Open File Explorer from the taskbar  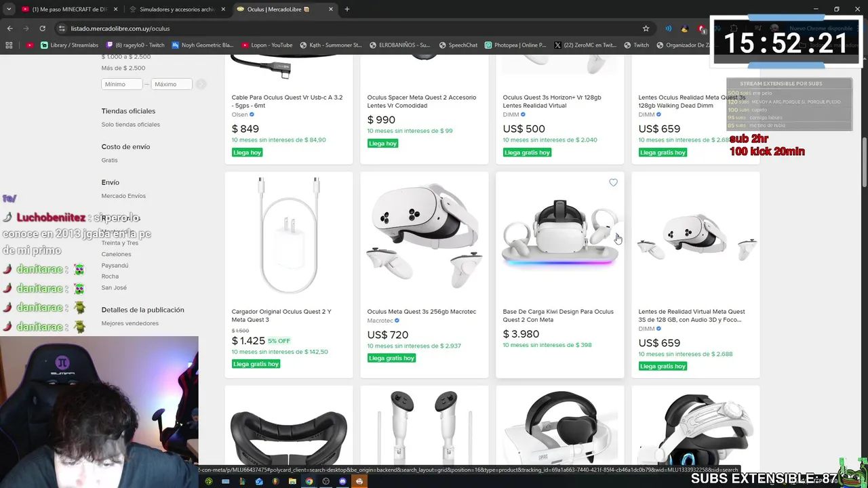click(x=292, y=481)
